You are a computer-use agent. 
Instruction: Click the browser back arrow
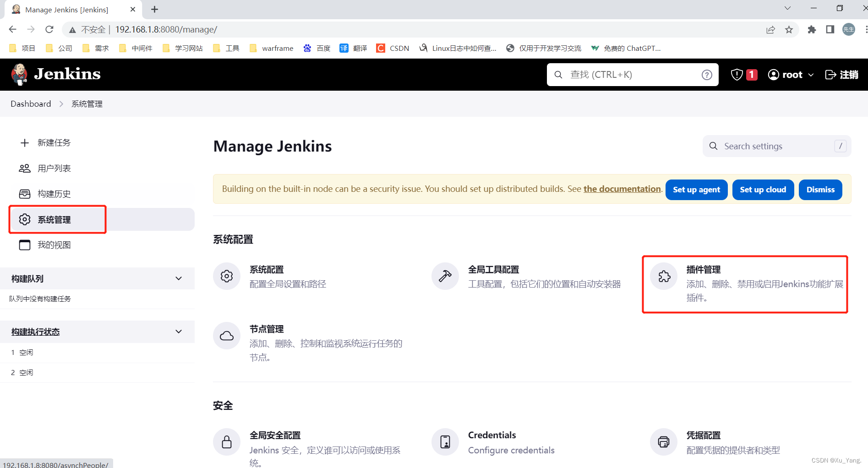[12, 29]
